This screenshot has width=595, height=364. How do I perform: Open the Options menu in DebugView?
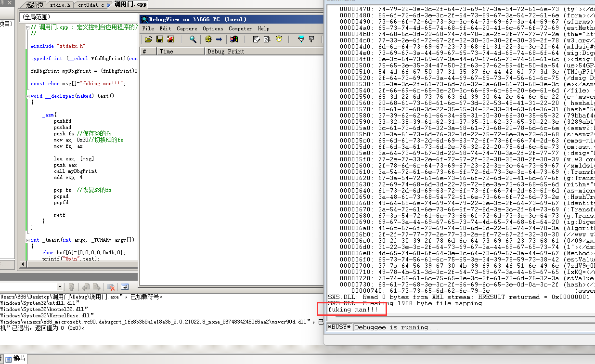click(213, 28)
